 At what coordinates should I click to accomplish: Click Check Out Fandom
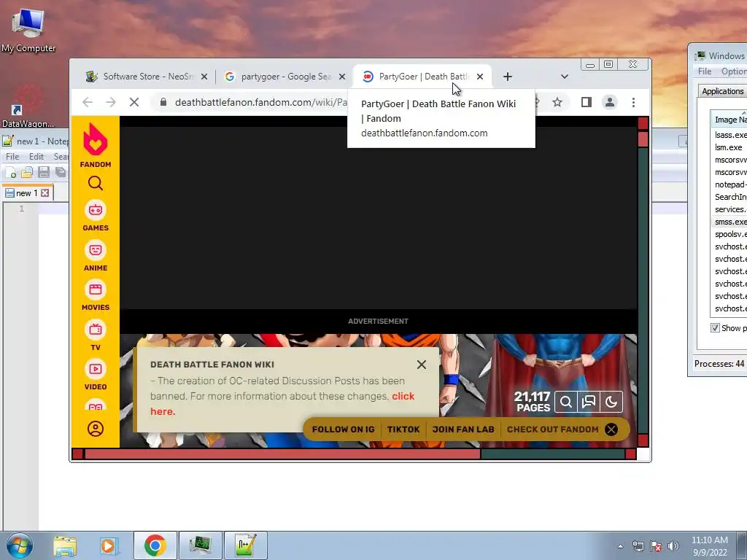point(552,429)
